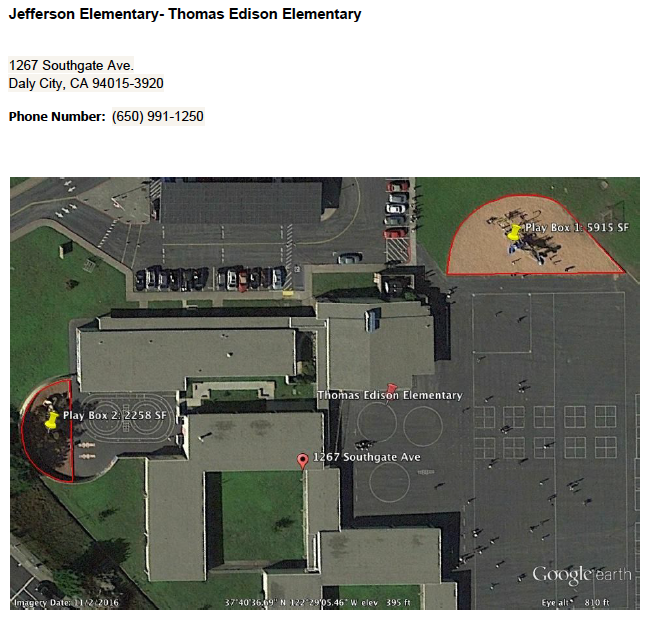Select the Play Box 2: 2258 SF label
Image resolution: width=653 pixels, height=630 pixels.
point(115,414)
